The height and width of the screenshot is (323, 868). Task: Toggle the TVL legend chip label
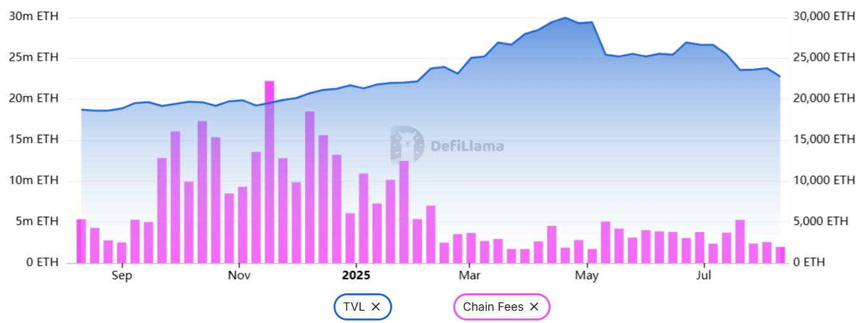[x=354, y=307]
